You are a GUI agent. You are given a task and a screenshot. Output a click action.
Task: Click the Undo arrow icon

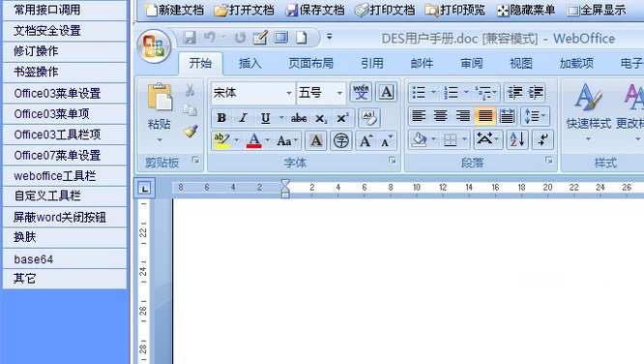(x=210, y=38)
